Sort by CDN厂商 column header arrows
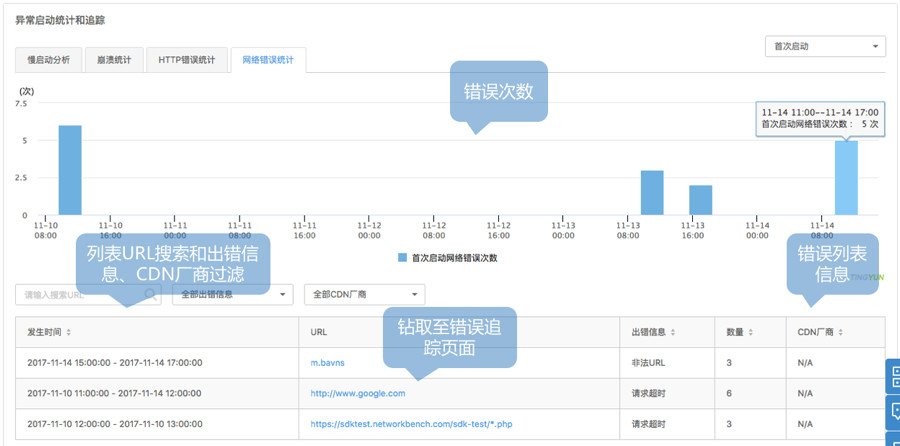Screen dimensions: 900x446 (x=846, y=332)
